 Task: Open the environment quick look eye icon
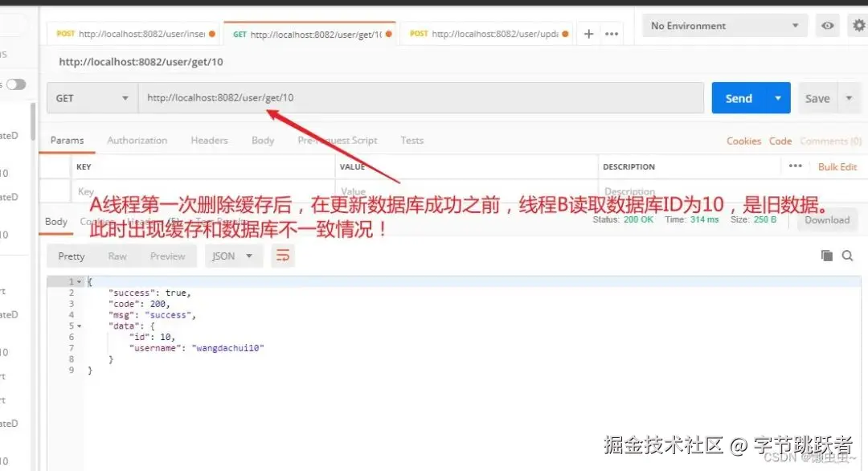pyautogui.click(x=827, y=25)
